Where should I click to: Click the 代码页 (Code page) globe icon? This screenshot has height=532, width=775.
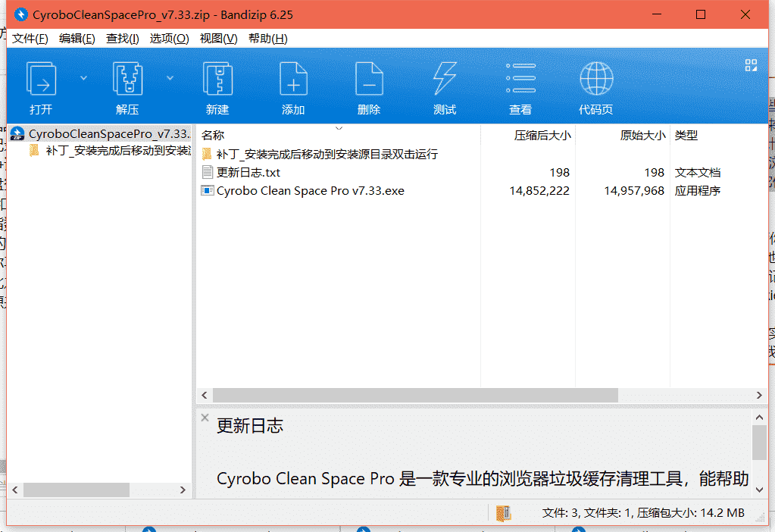tap(596, 79)
